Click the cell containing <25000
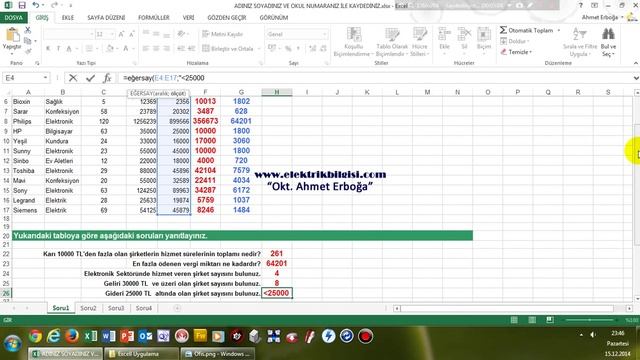The width and height of the screenshot is (640, 360). coord(277,293)
